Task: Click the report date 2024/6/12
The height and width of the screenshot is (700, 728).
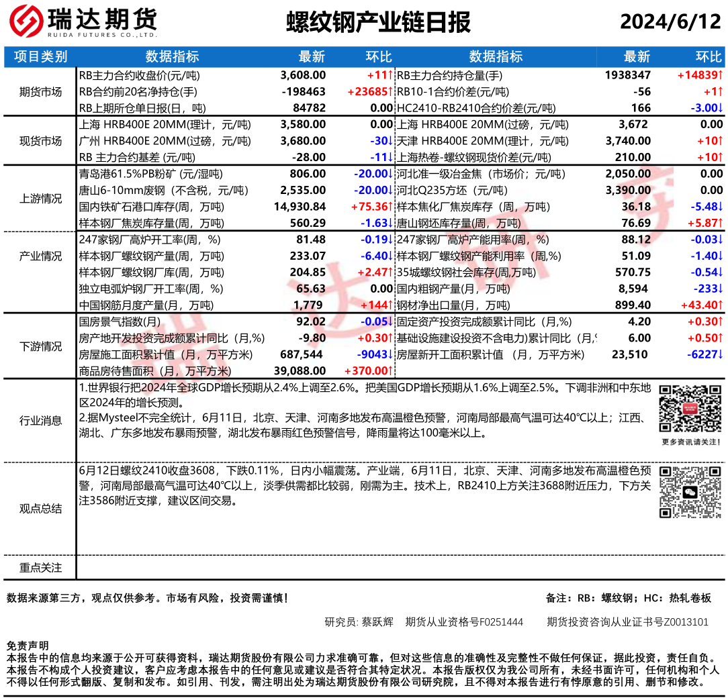Action: tap(670, 22)
